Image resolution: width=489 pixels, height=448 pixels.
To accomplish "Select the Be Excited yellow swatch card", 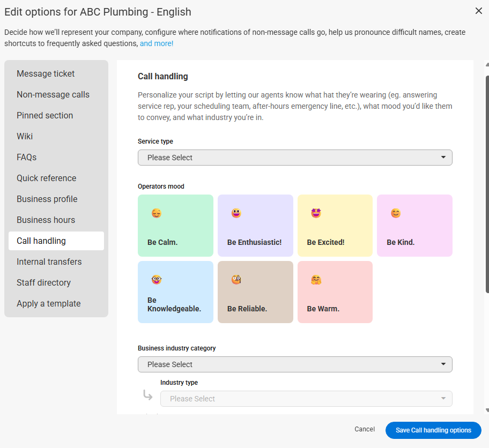I will tap(335, 226).
